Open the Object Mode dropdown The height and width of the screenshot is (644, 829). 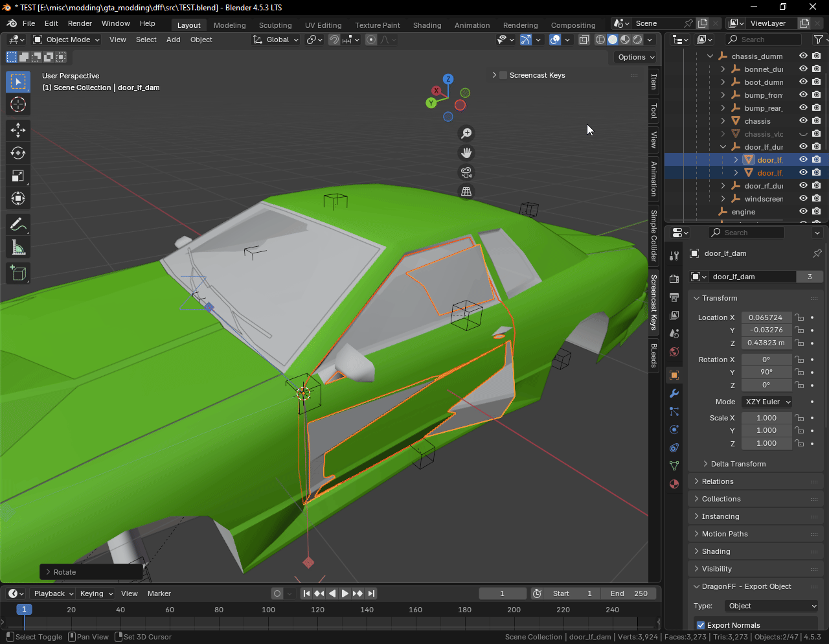tap(67, 40)
